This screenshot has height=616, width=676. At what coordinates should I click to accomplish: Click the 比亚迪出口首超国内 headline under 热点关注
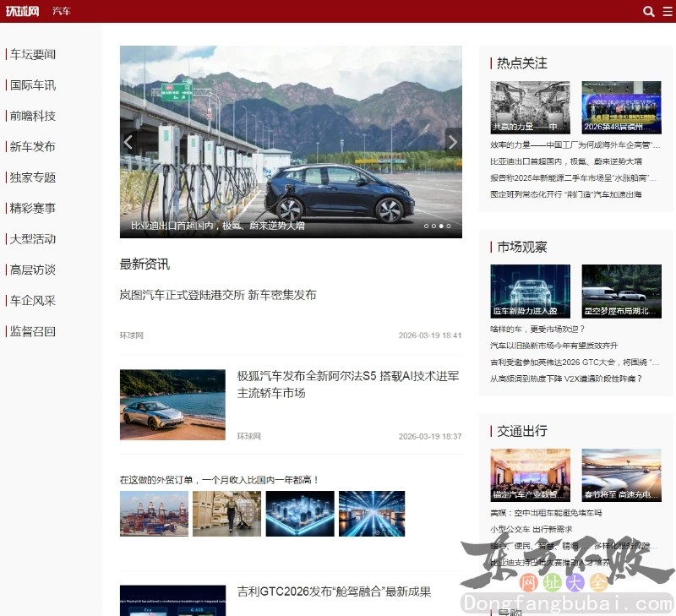[x=566, y=162]
